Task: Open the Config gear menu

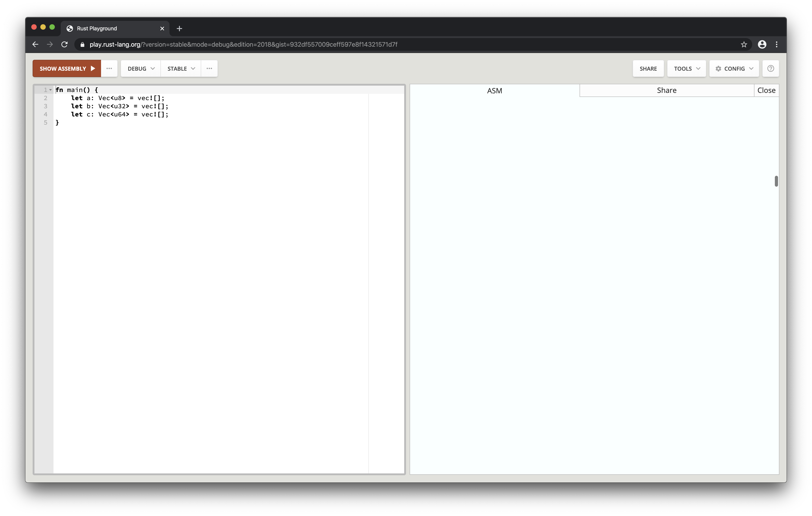Action: coord(734,68)
